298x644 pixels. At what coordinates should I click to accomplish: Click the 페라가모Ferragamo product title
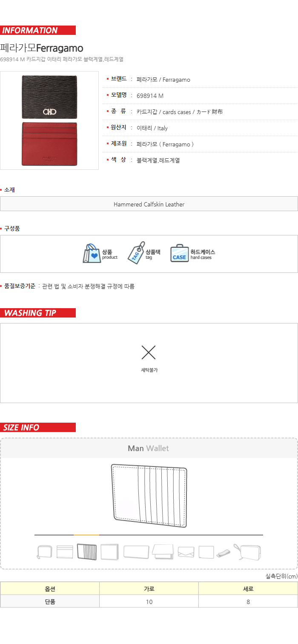pos(42,48)
